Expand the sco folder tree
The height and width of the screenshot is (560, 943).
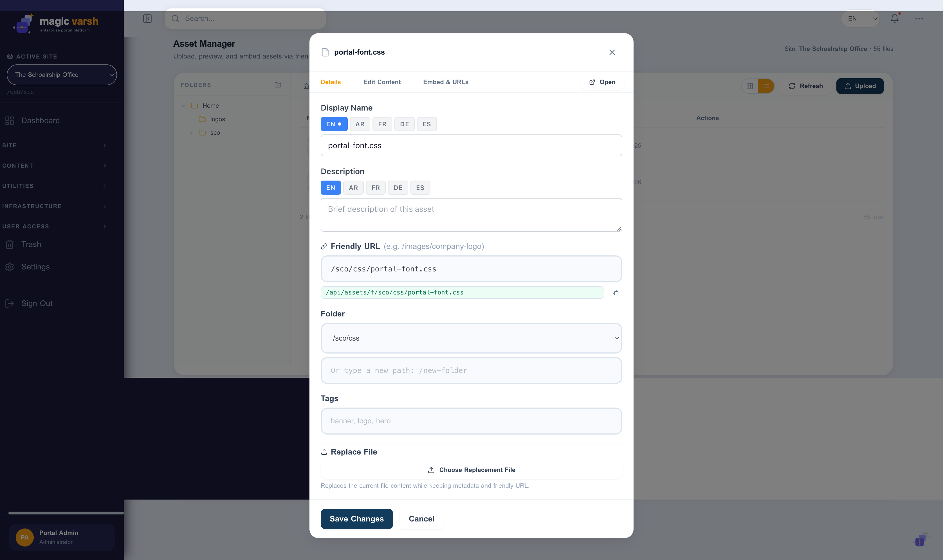point(191,133)
